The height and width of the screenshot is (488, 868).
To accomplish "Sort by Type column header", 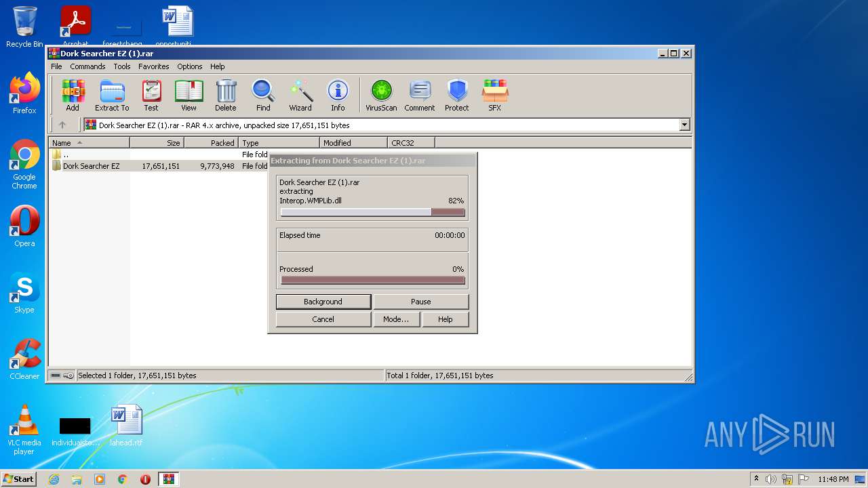I will point(279,143).
